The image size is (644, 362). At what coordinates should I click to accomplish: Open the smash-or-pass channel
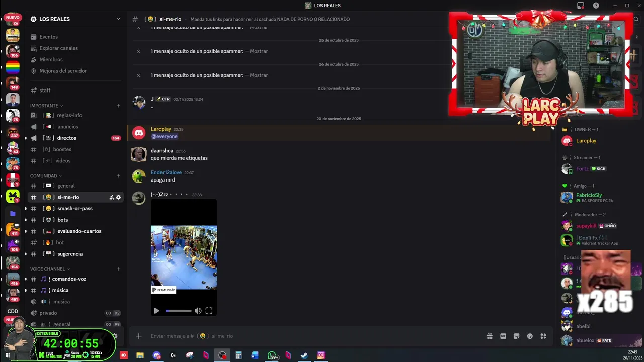pos(75,208)
